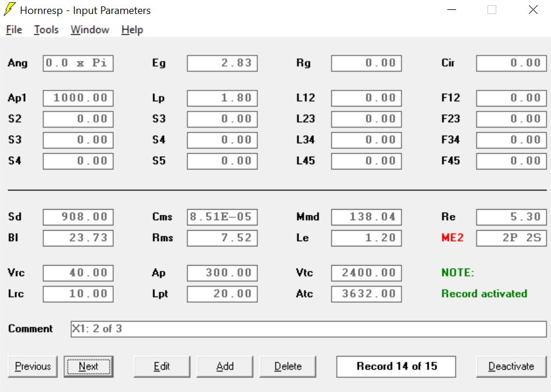
Task: Select the Lrc field showing 10.00
Action: [x=78, y=294]
